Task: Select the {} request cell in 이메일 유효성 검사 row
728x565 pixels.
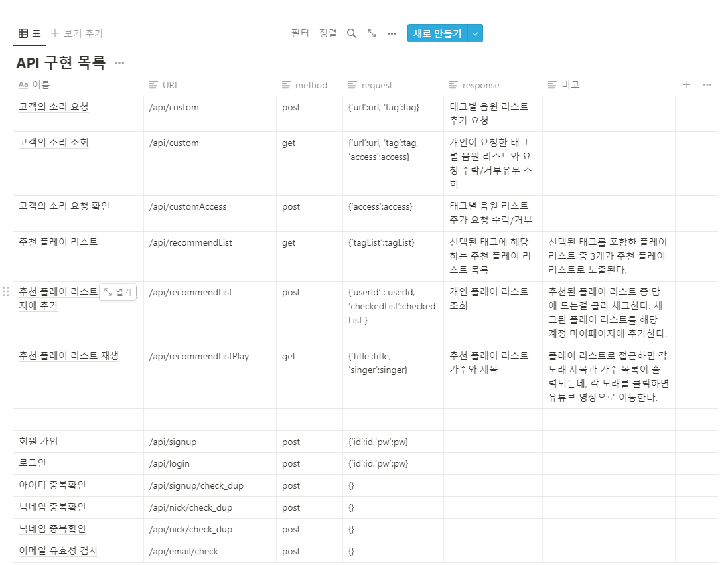Action: [394, 551]
